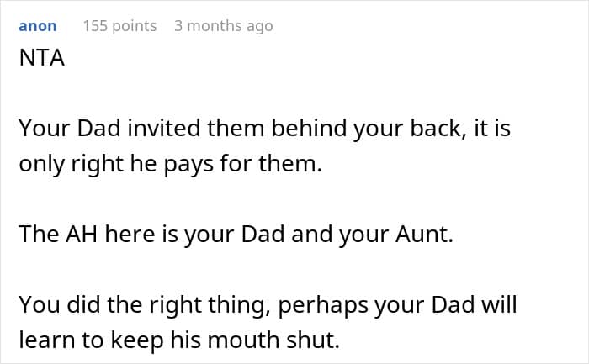Click the line "learn to keep his mouth shut."
Screen dimensions: 589x364
pos(182,340)
